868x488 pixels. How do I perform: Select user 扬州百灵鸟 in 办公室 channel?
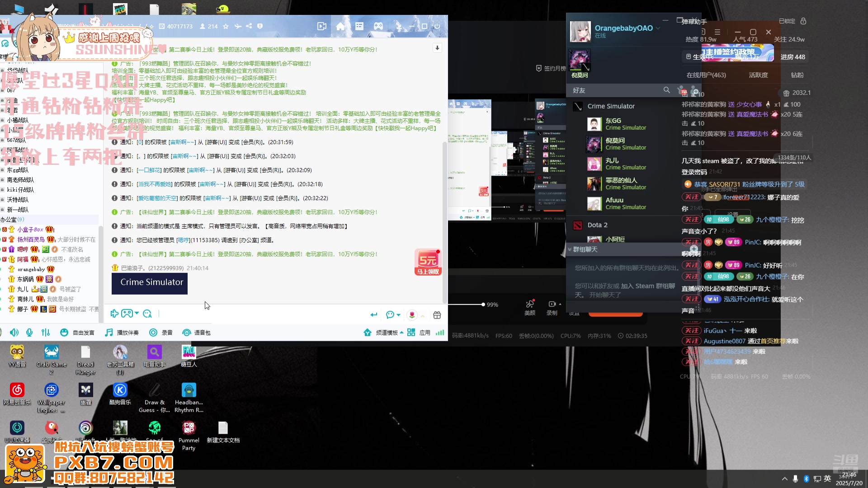pyautogui.click(x=31, y=239)
